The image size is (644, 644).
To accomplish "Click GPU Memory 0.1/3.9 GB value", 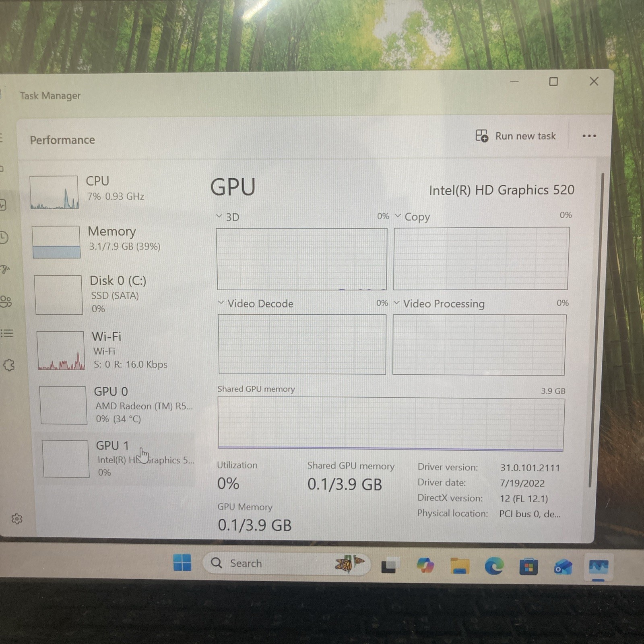I will 254,525.
